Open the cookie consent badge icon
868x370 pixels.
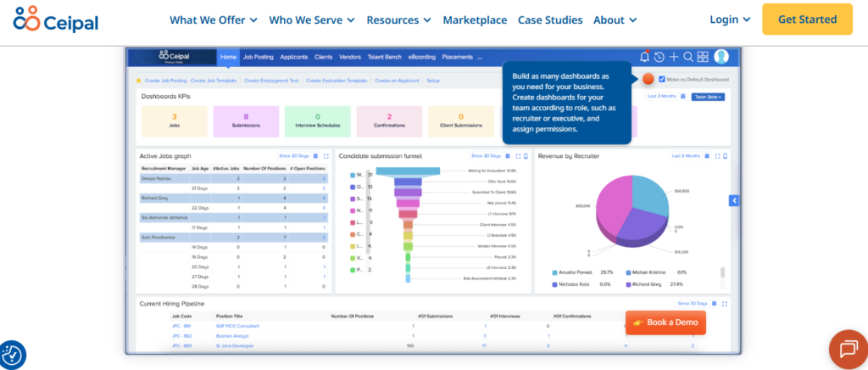12,355
